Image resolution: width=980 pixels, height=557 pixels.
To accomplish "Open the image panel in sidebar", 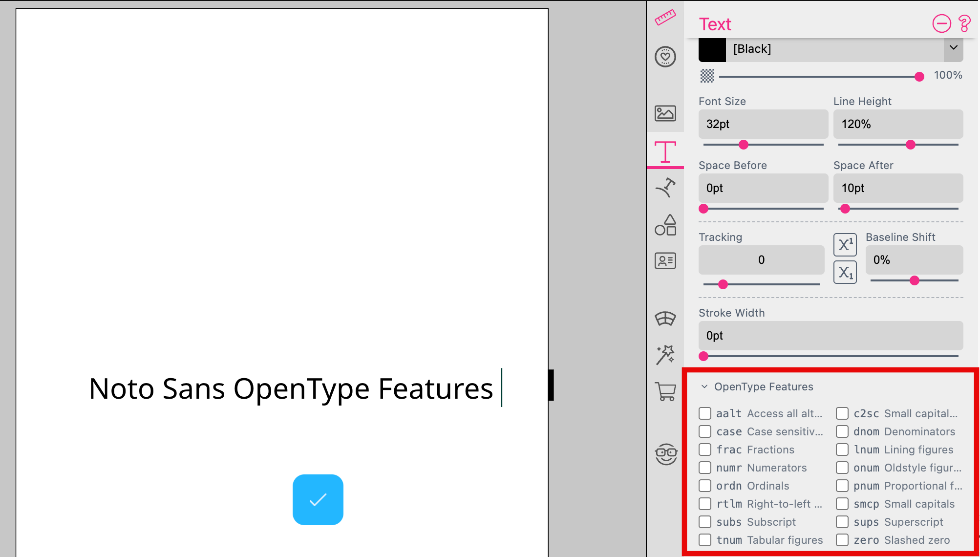I will click(x=665, y=113).
